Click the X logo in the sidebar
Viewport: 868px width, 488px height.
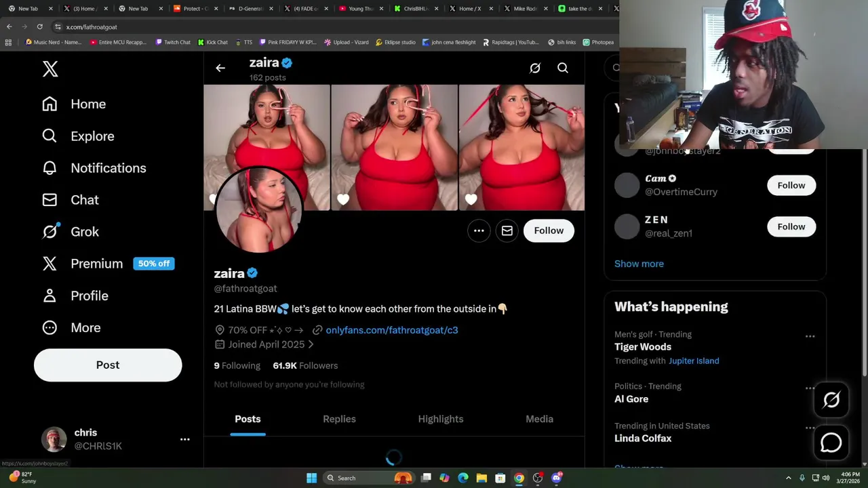[x=50, y=68]
